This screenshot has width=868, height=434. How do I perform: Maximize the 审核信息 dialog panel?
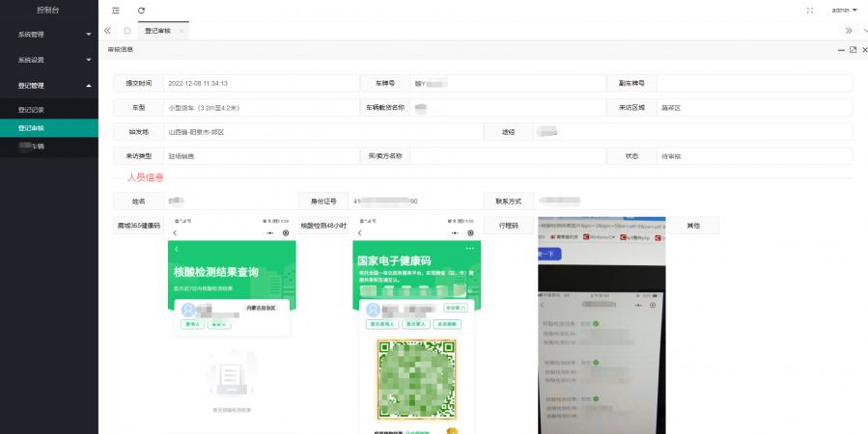coord(853,49)
